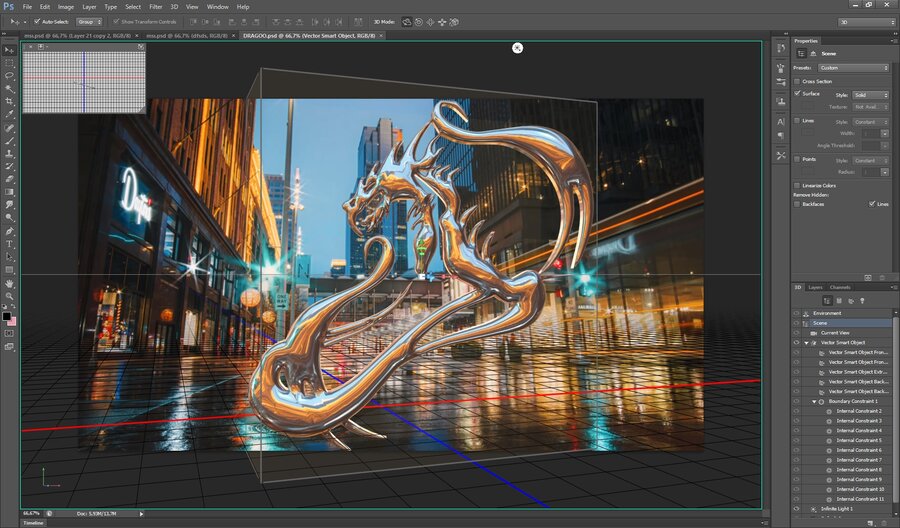Screen dimensions: 900x528
Task: Select the Gradient tool
Action: coord(9,192)
